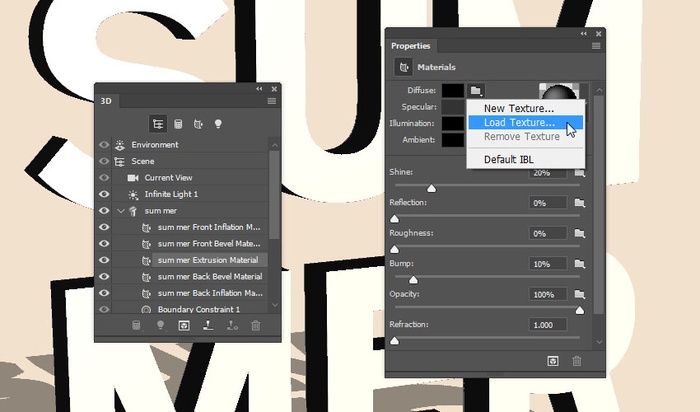Select the Whole Scene filter icon

(x=158, y=124)
